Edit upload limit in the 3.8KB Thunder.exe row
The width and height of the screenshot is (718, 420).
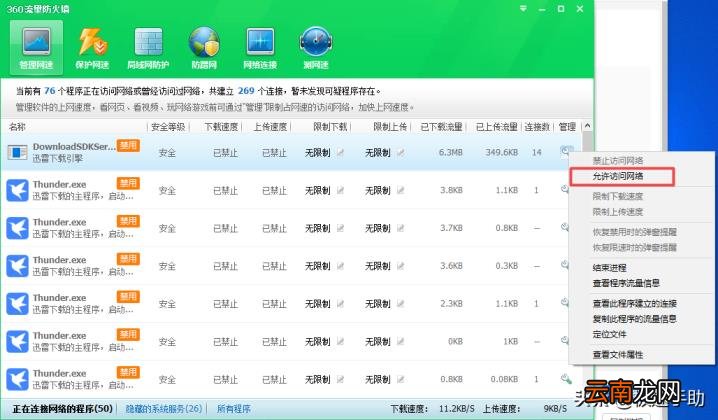[x=401, y=190]
